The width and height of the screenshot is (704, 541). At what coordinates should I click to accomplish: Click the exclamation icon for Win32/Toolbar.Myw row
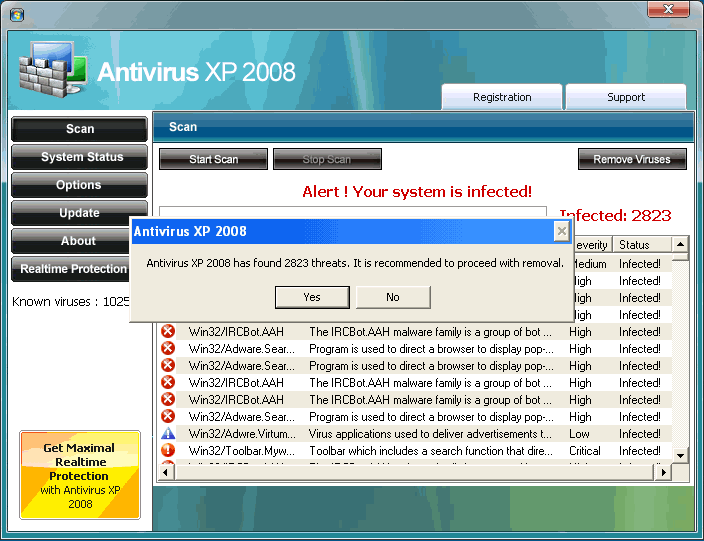point(168,450)
